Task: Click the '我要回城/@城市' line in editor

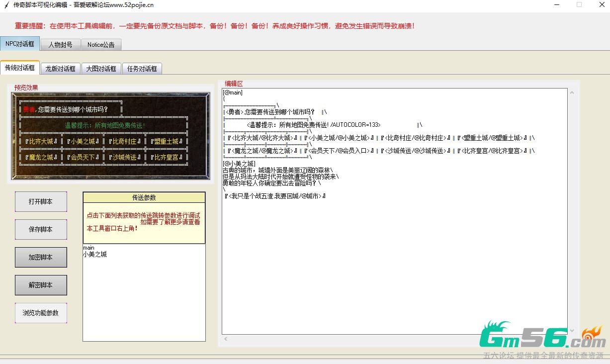Action: [274, 196]
